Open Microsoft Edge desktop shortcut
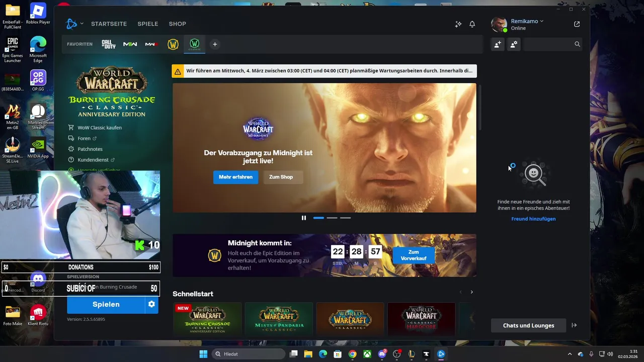 pos(38,50)
